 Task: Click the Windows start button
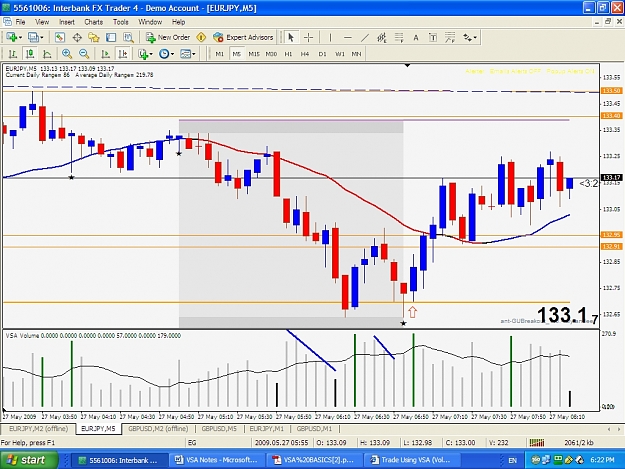tap(29, 460)
